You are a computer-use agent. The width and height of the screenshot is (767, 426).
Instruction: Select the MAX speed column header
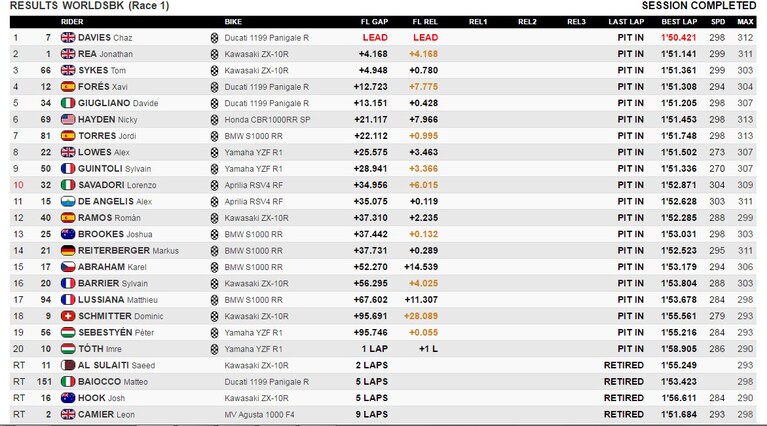pos(745,22)
